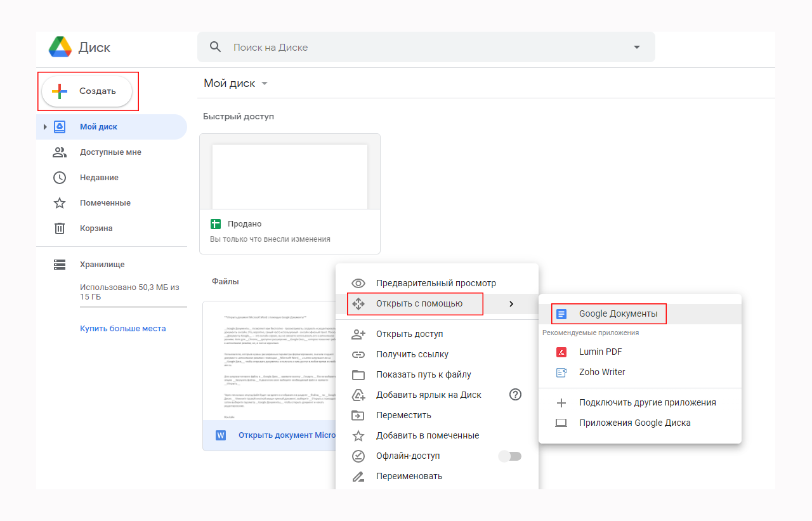Screen dimensions: 812x521
Task: Click the move-to-folder icon
Action: (x=358, y=415)
